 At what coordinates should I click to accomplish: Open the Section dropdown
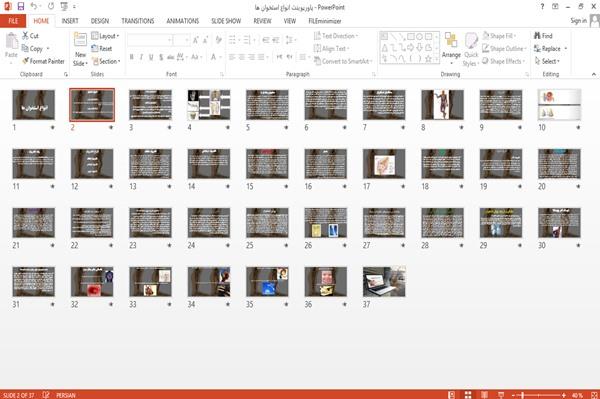point(106,61)
